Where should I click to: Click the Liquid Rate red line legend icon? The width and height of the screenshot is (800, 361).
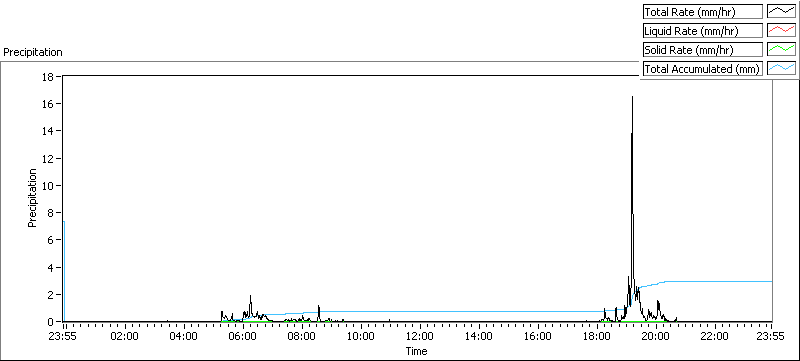[x=781, y=31]
